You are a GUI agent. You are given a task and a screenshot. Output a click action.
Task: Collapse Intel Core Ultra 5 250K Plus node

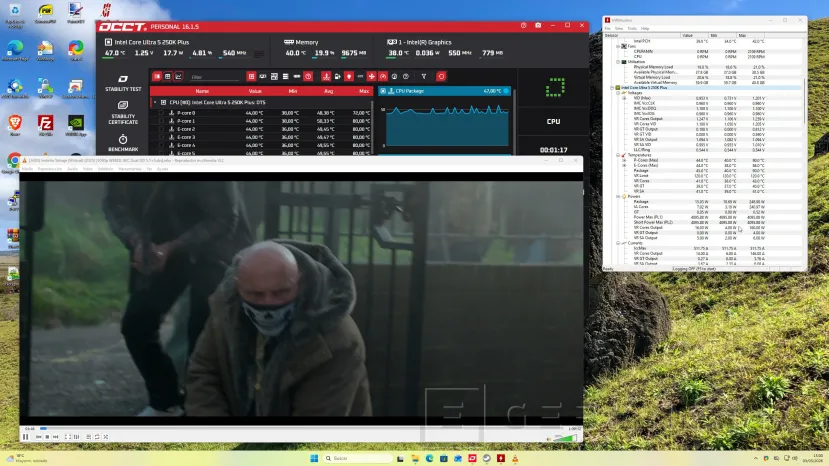612,88
